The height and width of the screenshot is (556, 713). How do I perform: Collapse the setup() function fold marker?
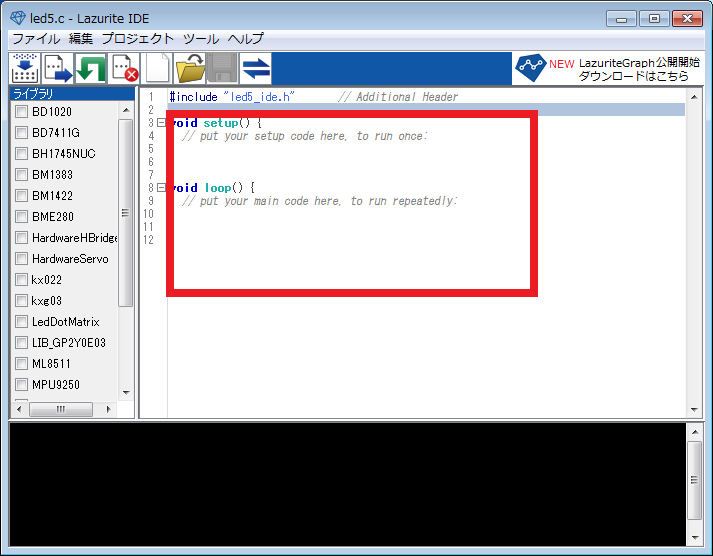161,123
